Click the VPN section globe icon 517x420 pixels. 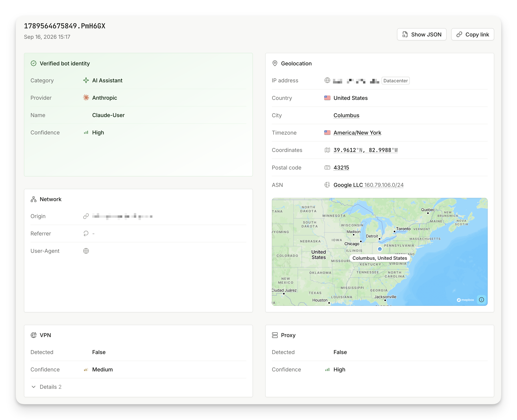(34, 335)
